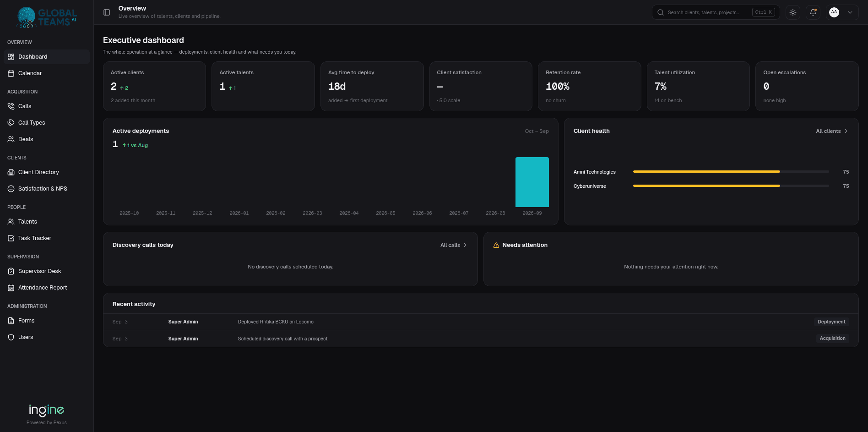Collapse the sidebar with panel icon

coord(107,12)
